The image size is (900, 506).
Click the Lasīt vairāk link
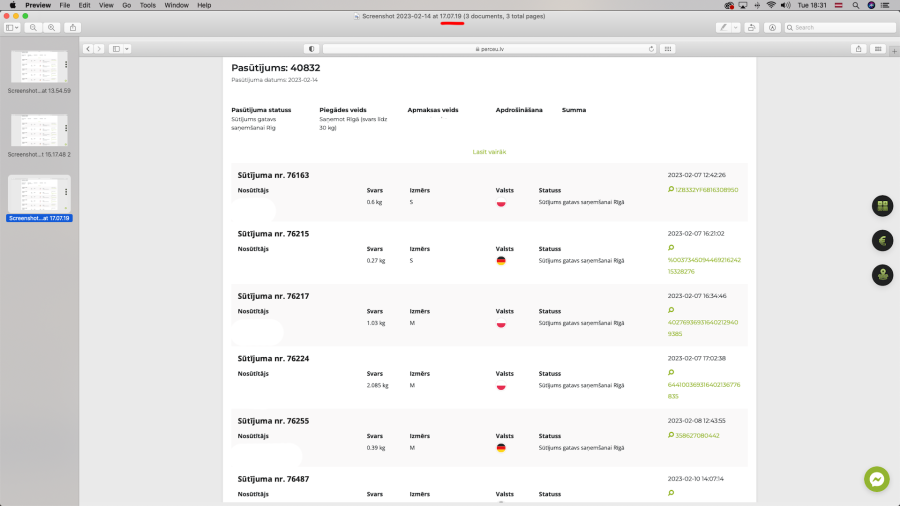tap(489, 152)
